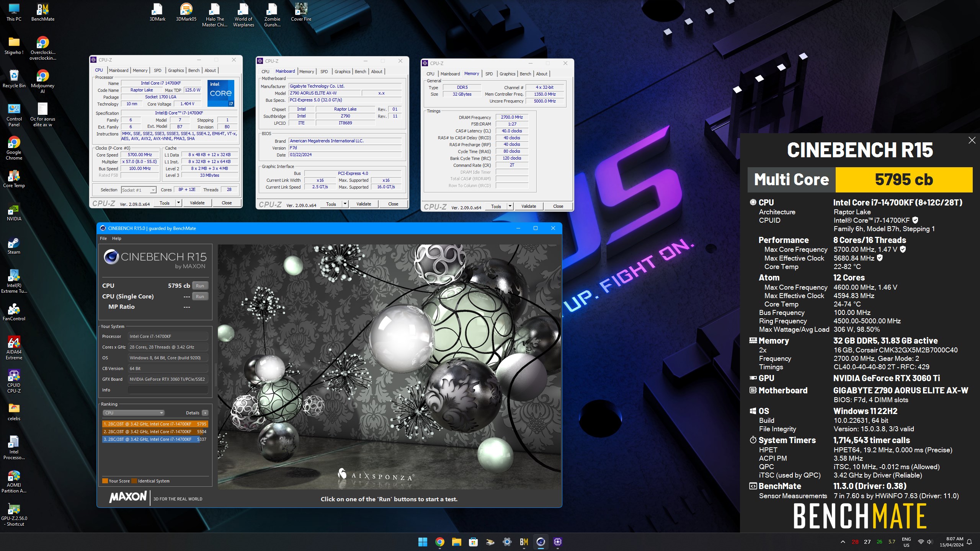Viewport: 980px width, 551px height.
Task: Launch the 3DMark desktop shortcut
Action: point(157,12)
